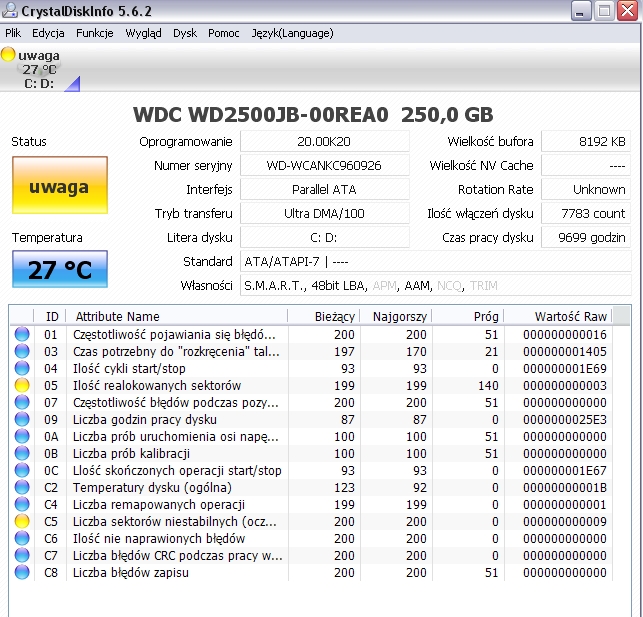The width and height of the screenshot is (643, 617).
Task: Click drive letter field showing C: D:
Action: 324,238
